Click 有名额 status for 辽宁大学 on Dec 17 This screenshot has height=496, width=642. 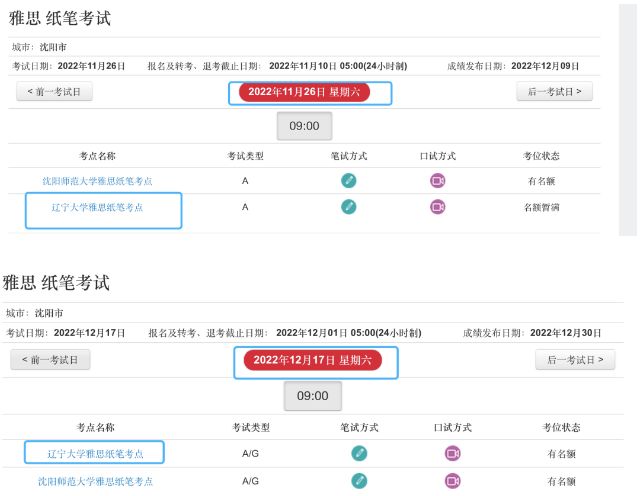tap(562, 454)
